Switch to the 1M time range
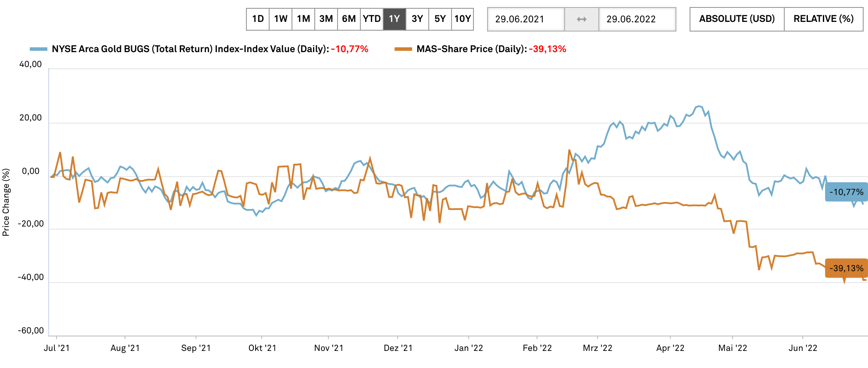 [303, 19]
